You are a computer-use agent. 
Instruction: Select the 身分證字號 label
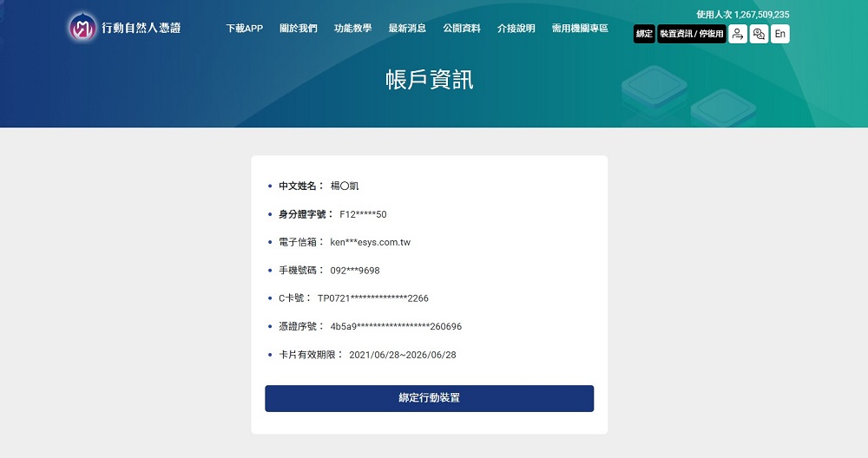coord(306,214)
